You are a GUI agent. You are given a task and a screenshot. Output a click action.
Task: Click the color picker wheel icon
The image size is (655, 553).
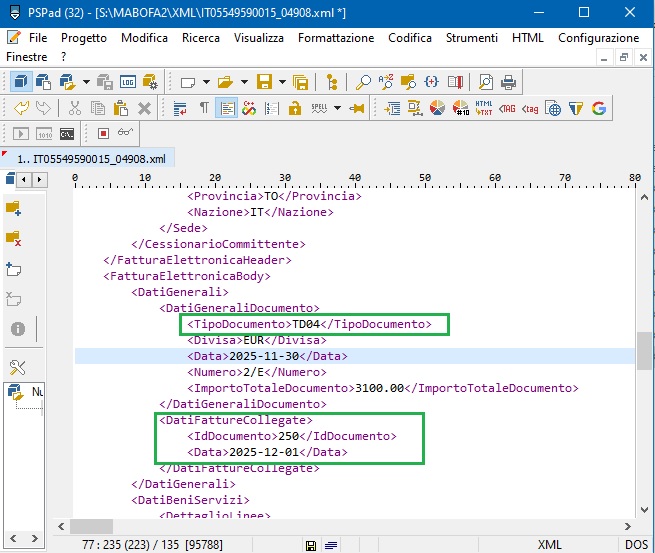pyautogui.click(x=437, y=108)
